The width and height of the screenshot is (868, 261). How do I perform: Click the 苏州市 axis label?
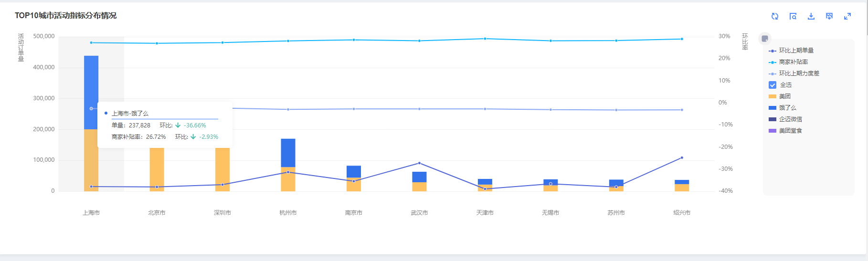tap(616, 213)
